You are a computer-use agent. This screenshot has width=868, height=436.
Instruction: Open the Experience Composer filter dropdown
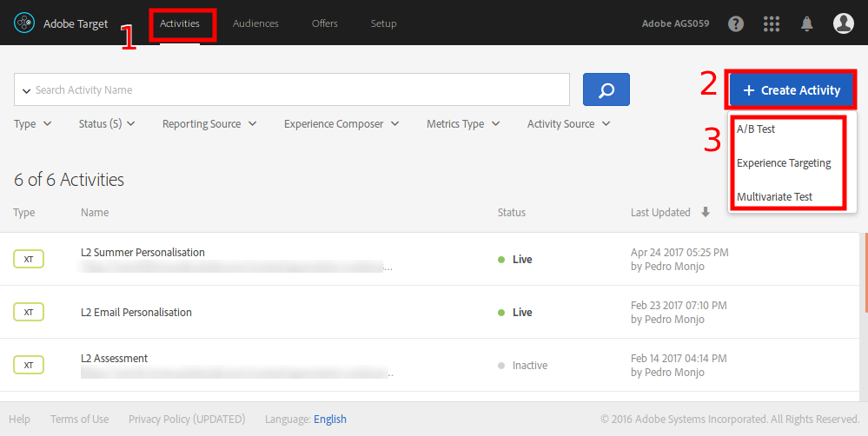[341, 124]
